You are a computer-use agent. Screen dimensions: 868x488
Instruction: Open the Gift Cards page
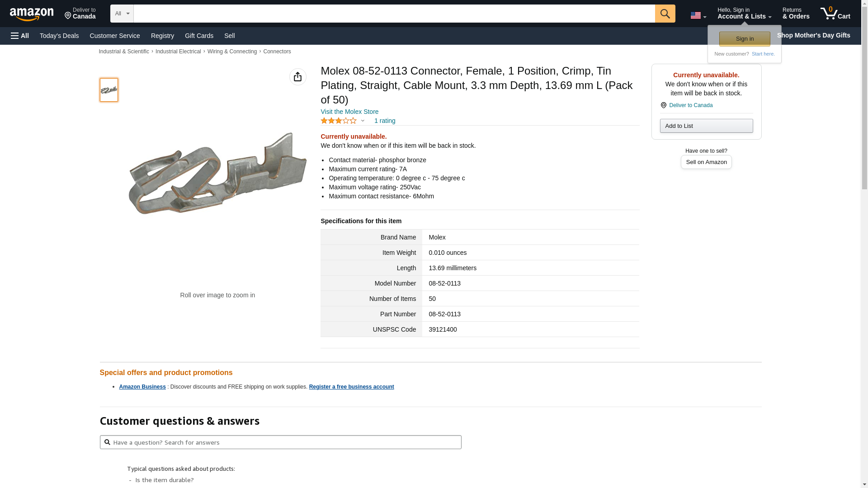199,36
